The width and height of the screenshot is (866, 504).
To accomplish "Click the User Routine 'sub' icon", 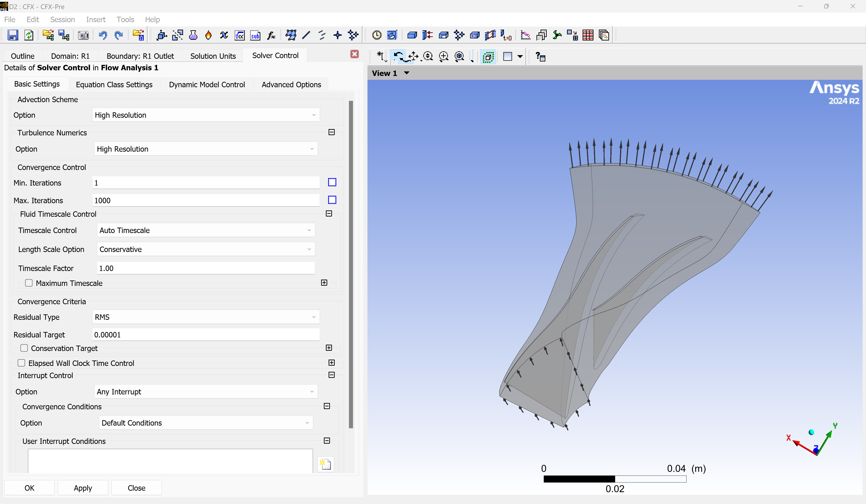I will (255, 35).
